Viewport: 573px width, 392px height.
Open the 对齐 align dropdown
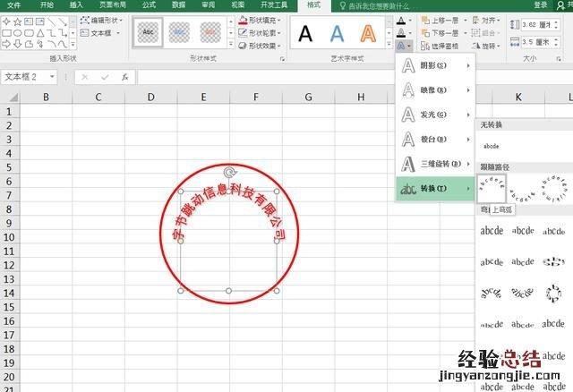point(486,21)
